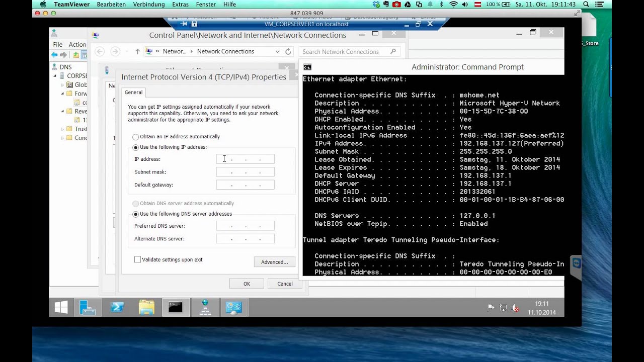Switch to DNS Manager taskbar icon
Screen dimensions: 644x362
[x=205, y=307]
